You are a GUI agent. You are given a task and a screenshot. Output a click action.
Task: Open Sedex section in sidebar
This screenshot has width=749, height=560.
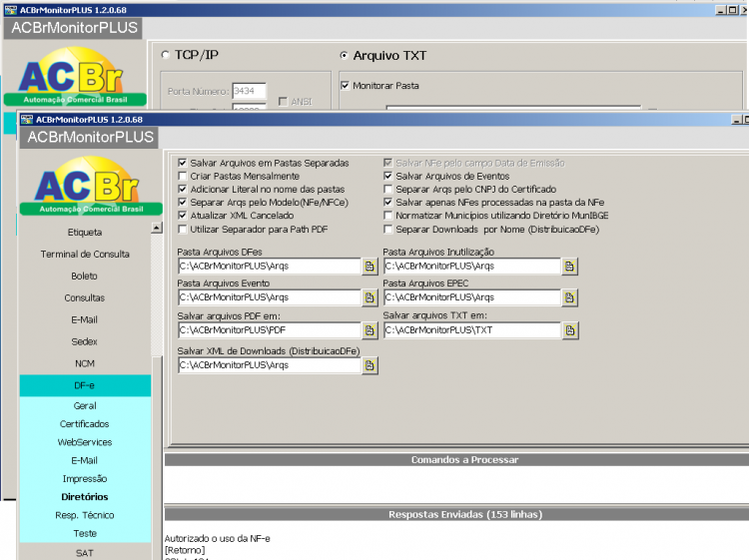click(x=85, y=341)
